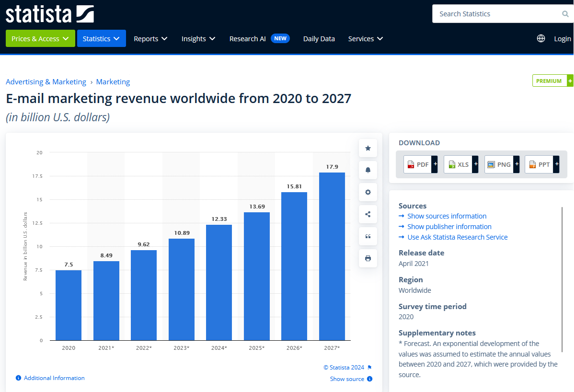
Task: Click the 2027 bar in chart
Action: (332, 256)
